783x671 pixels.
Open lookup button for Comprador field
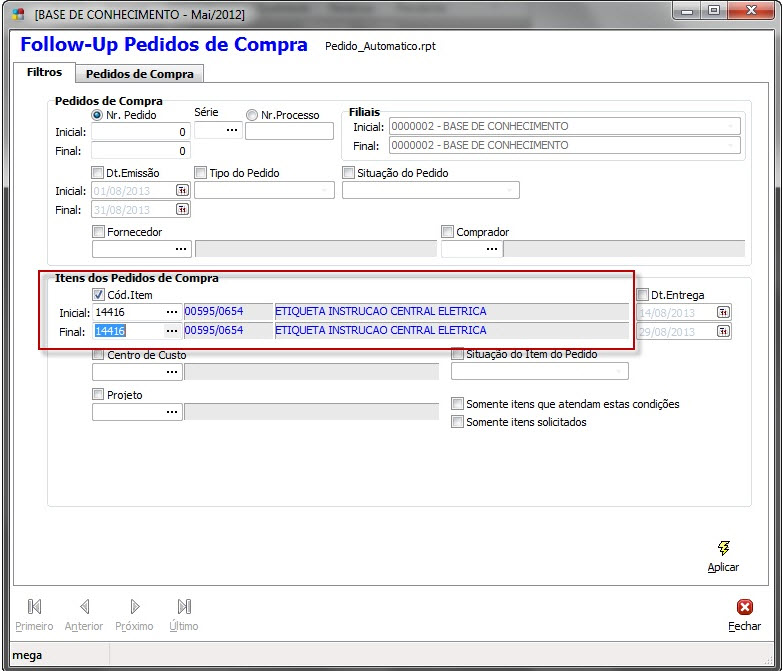(491, 249)
